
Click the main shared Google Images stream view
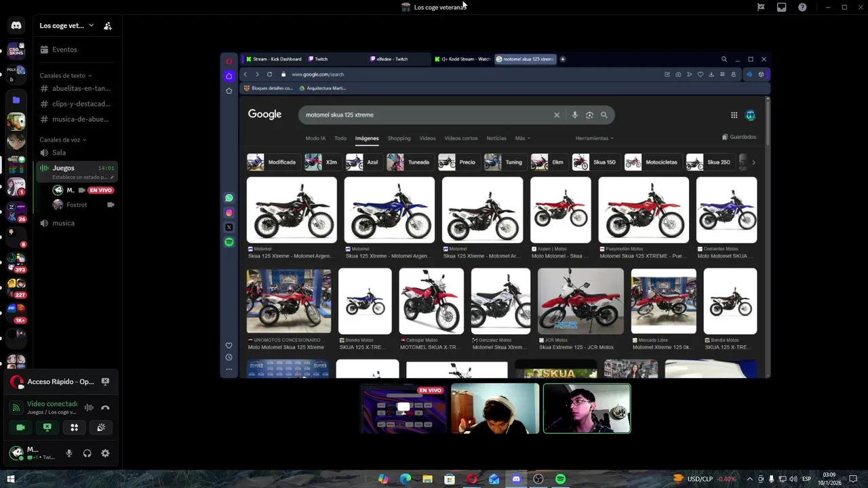[x=496, y=216]
